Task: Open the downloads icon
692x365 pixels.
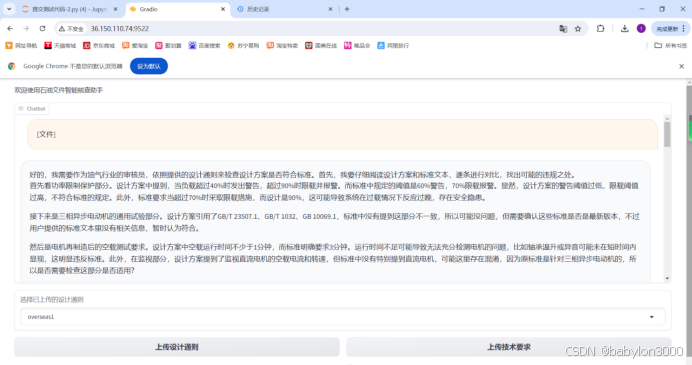Action: click(624, 29)
